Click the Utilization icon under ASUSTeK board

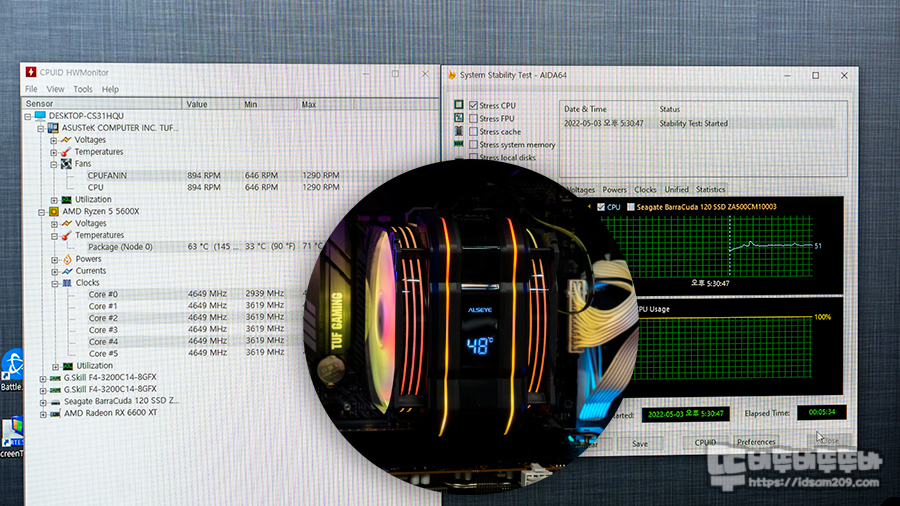[x=67, y=200]
